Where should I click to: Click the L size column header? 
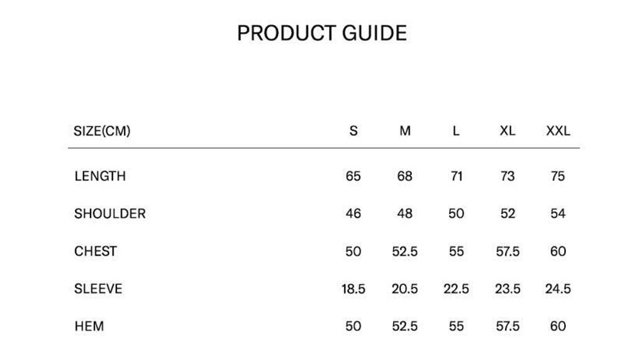point(456,131)
